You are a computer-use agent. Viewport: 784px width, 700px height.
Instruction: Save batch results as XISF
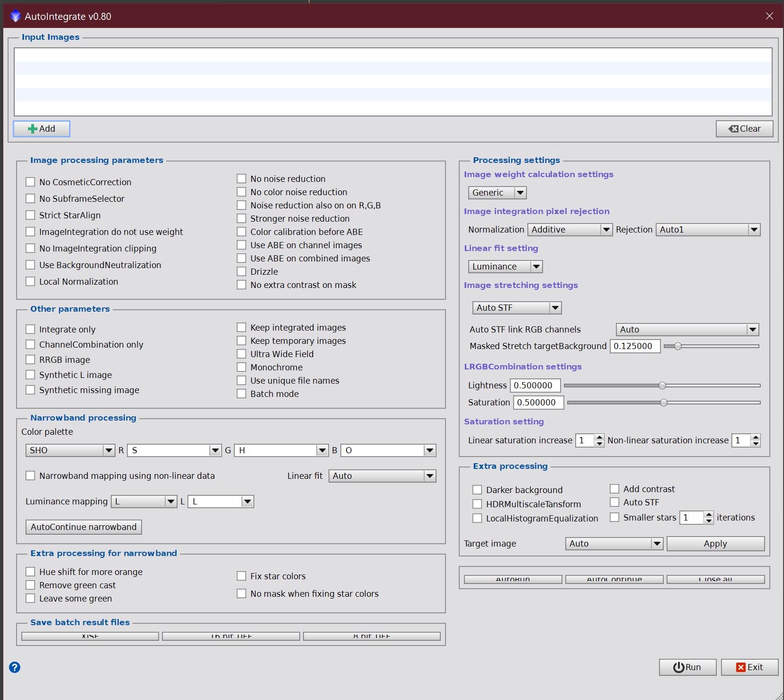90,636
